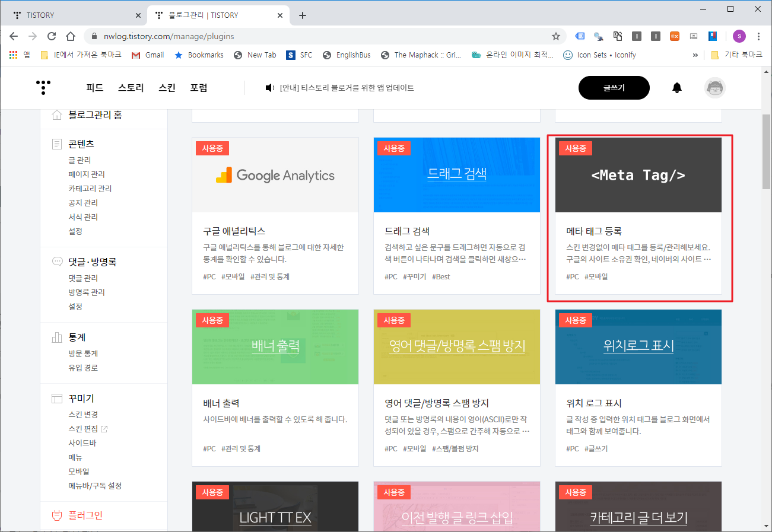Open the IE에서 가져온 북마크 folder
This screenshot has height=532, width=772.
[x=81, y=55]
